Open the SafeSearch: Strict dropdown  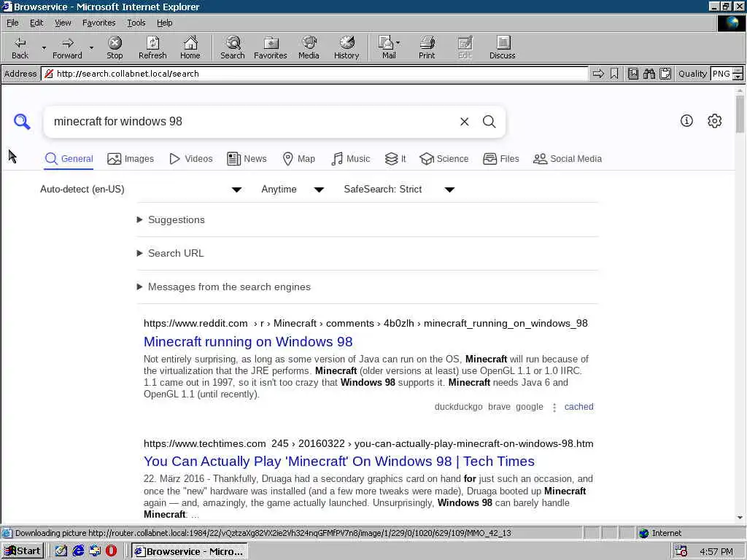point(399,190)
